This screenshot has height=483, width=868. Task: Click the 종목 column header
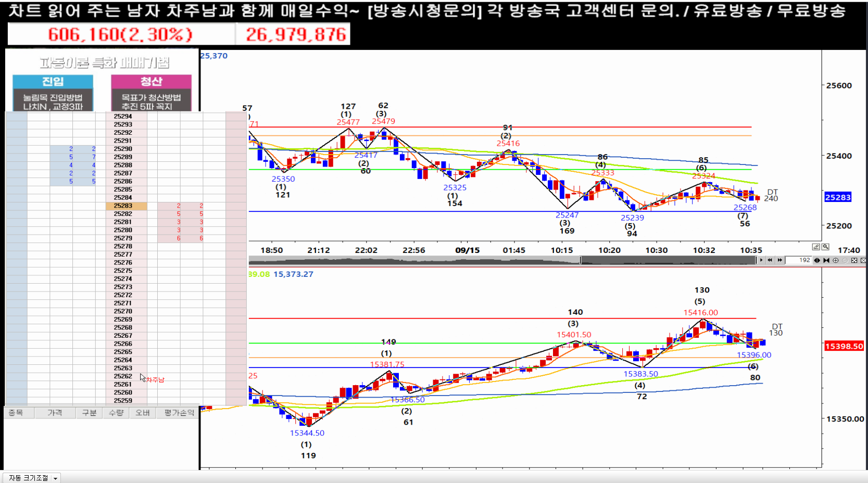(16, 413)
